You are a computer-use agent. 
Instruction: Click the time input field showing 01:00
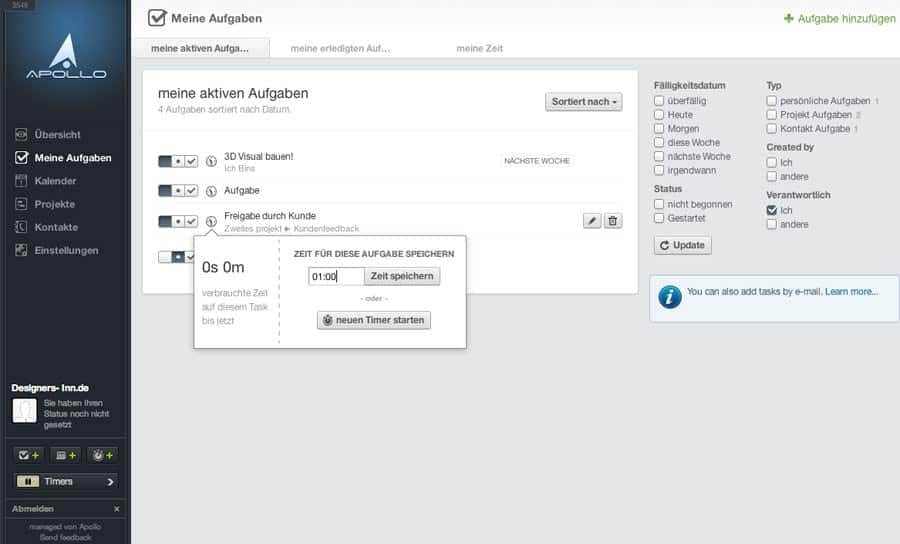coord(336,276)
